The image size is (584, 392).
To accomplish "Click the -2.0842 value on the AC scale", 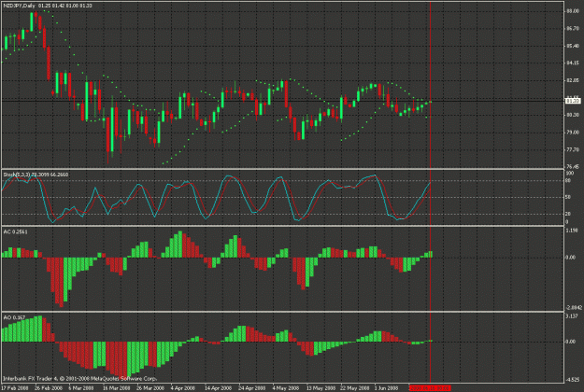I will click(x=574, y=308).
